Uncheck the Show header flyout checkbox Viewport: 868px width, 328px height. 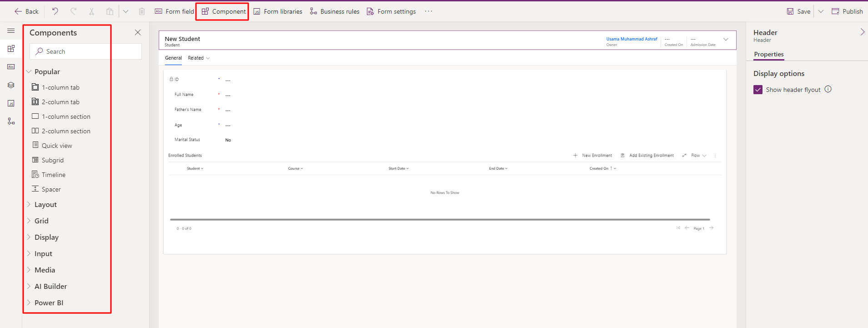758,90
